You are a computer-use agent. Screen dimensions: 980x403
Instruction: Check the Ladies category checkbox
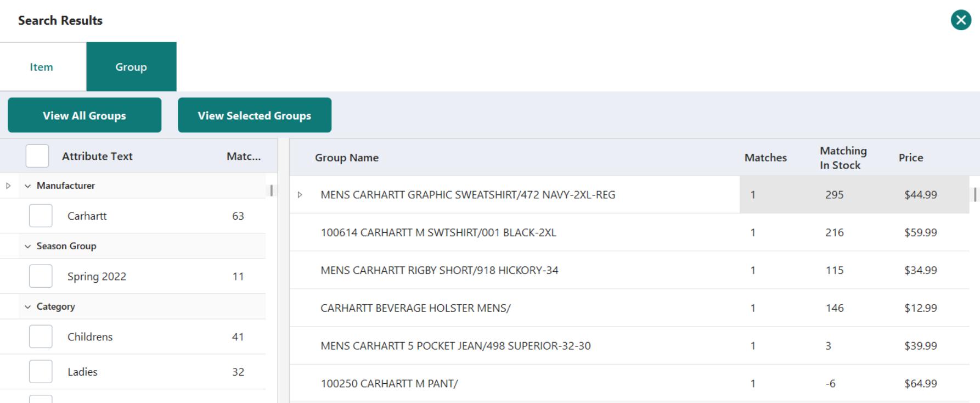41,372
